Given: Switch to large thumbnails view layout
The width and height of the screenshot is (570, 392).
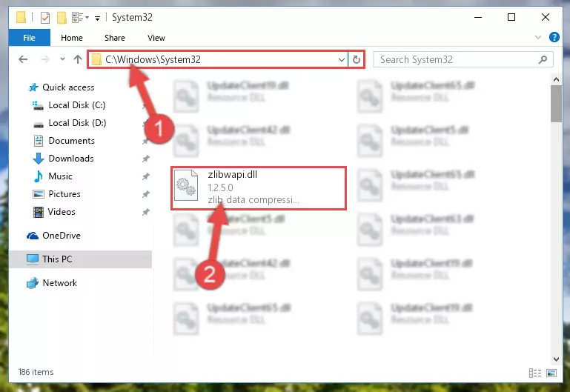Looking at the screenshot, I should (551, 373).
